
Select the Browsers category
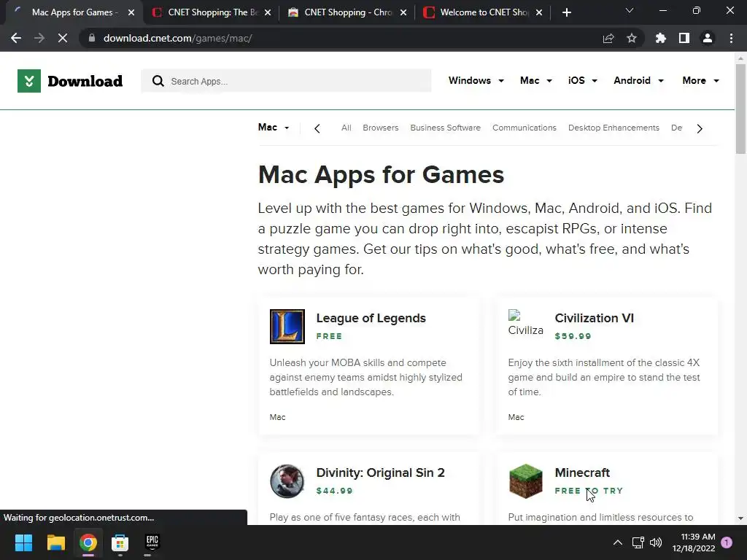tap(380, 128)
